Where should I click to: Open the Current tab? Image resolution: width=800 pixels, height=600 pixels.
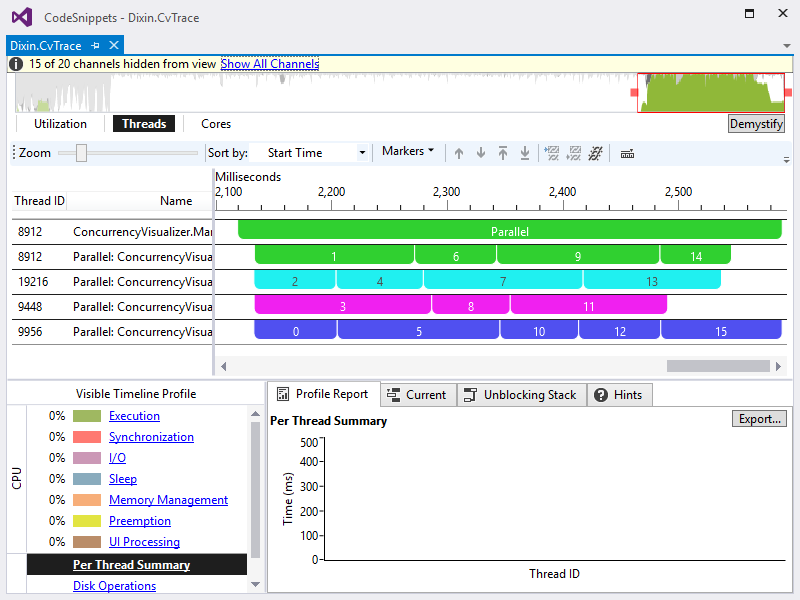416,395
